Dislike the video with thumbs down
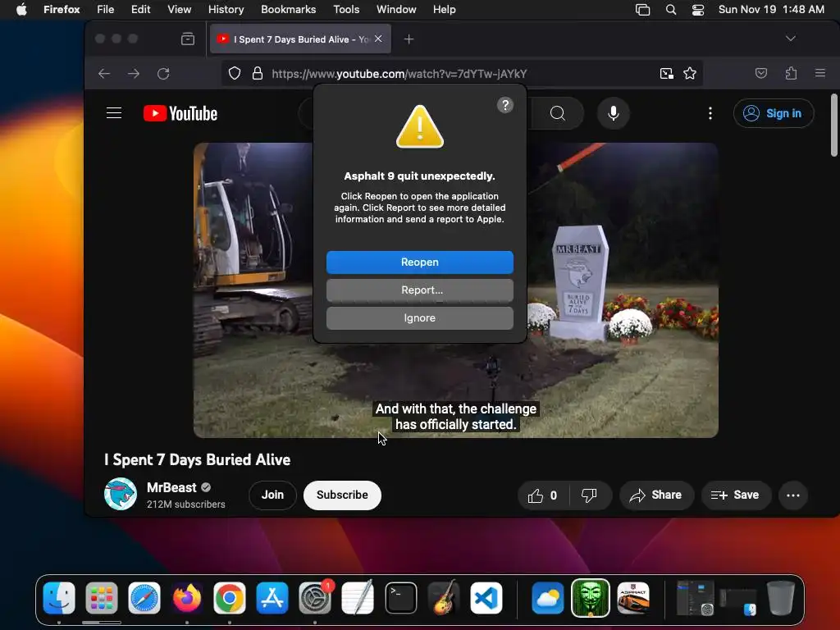The width and height of the screenshot is (840, 630). pyautogui.click(x=589, y=495)
